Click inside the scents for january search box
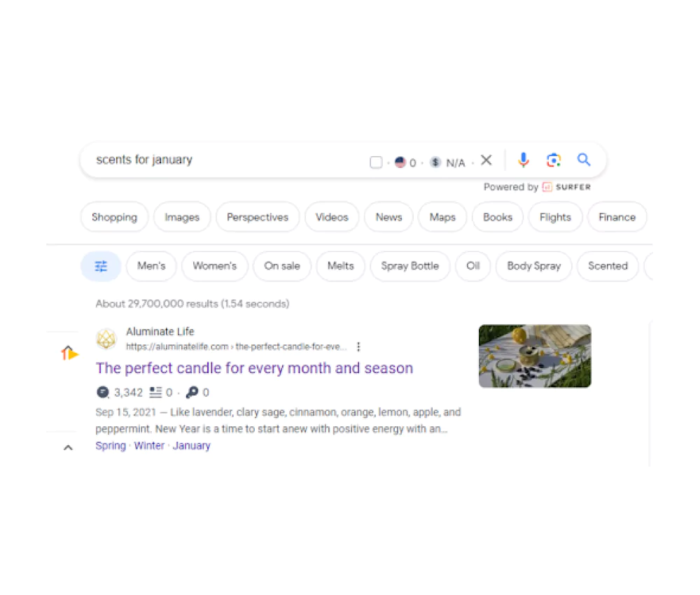This screenshot has width=700, height=595. click(x=223, y=160)
